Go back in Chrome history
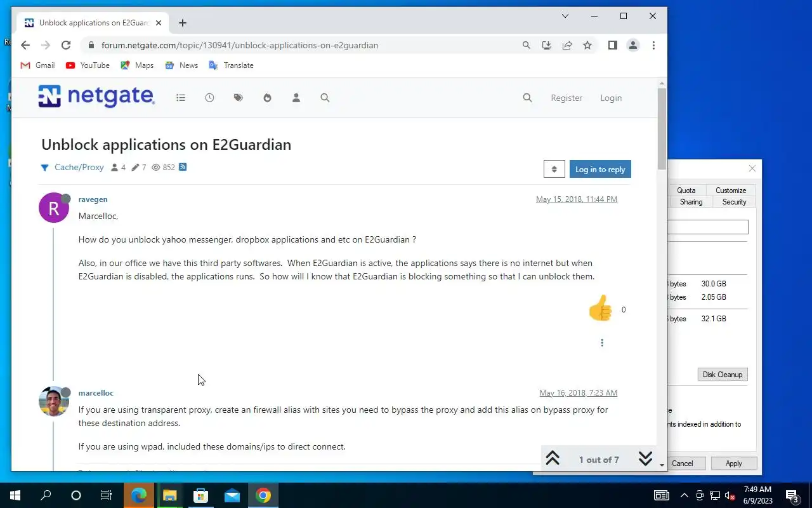The width and height of the screenshot is (812, 508). pyautogui.click(x=25, y=45)
